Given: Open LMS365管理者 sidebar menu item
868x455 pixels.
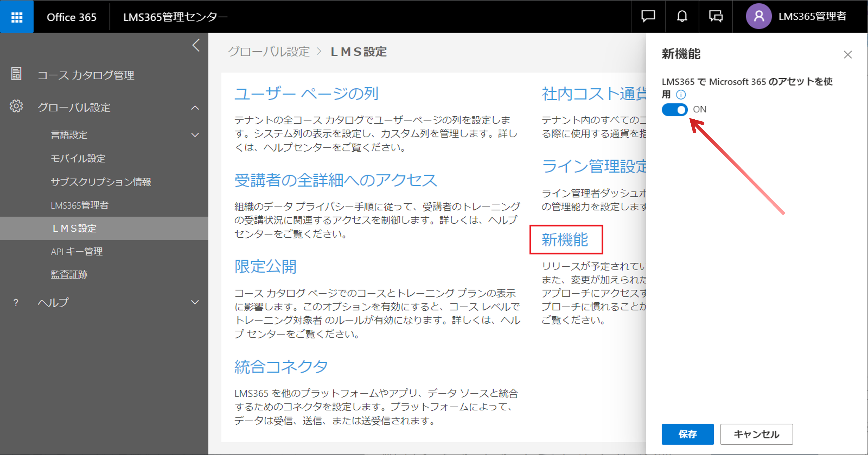Looking at the screenshot, I should coord(79,205).
